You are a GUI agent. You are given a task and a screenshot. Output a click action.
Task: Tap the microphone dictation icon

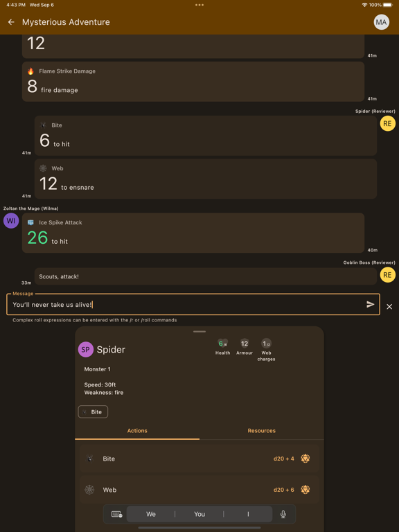pyautogui.click(x=283, y=515)
